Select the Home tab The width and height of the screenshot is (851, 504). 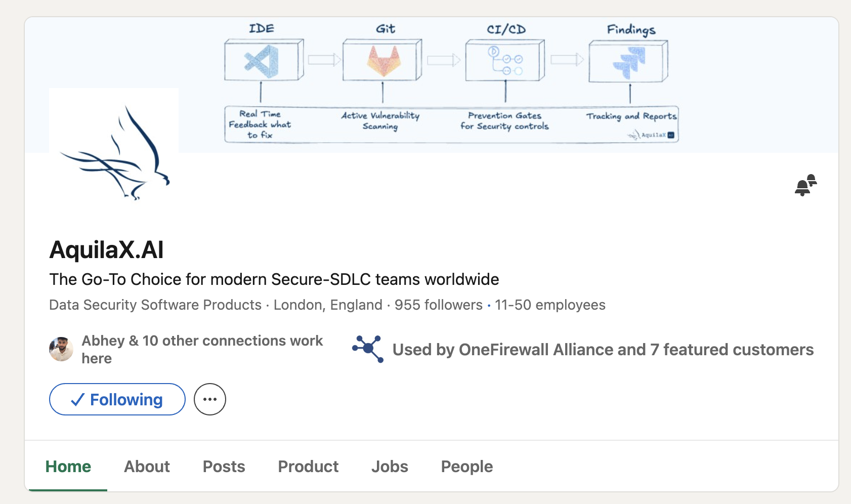pos(68,466)
